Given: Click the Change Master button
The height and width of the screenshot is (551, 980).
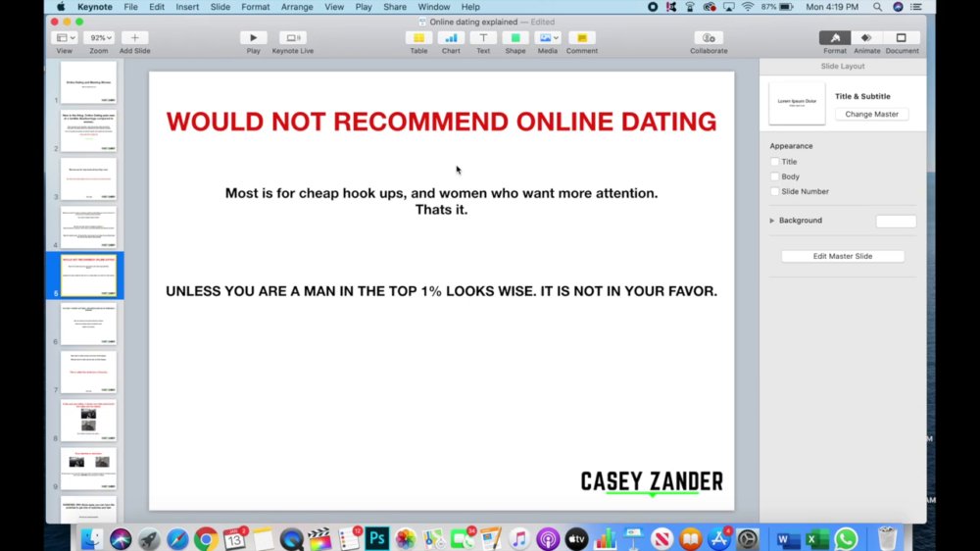Looking at the screenshot, I should [x=871, y=114].
